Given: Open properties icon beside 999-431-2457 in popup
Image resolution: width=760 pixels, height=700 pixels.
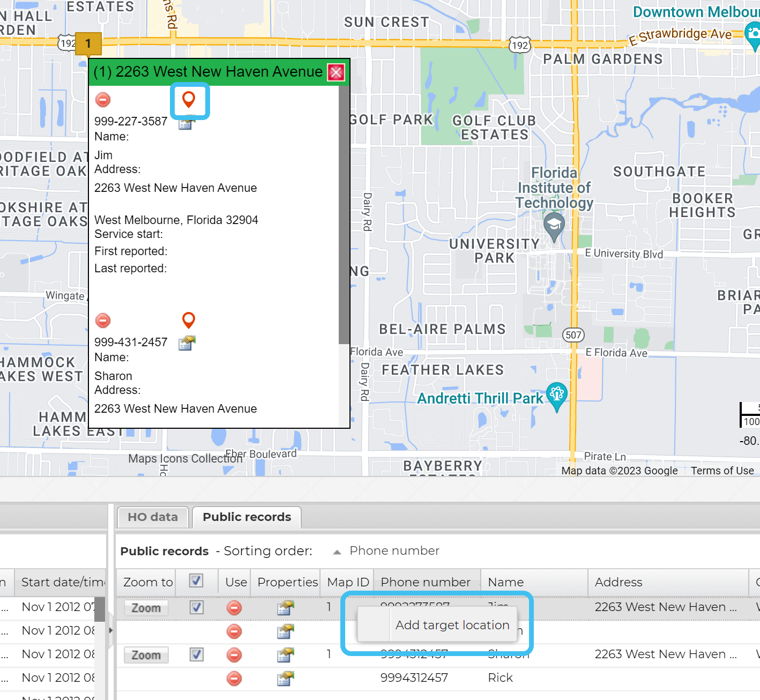Looking at the screenshot, I should [187, 343].
